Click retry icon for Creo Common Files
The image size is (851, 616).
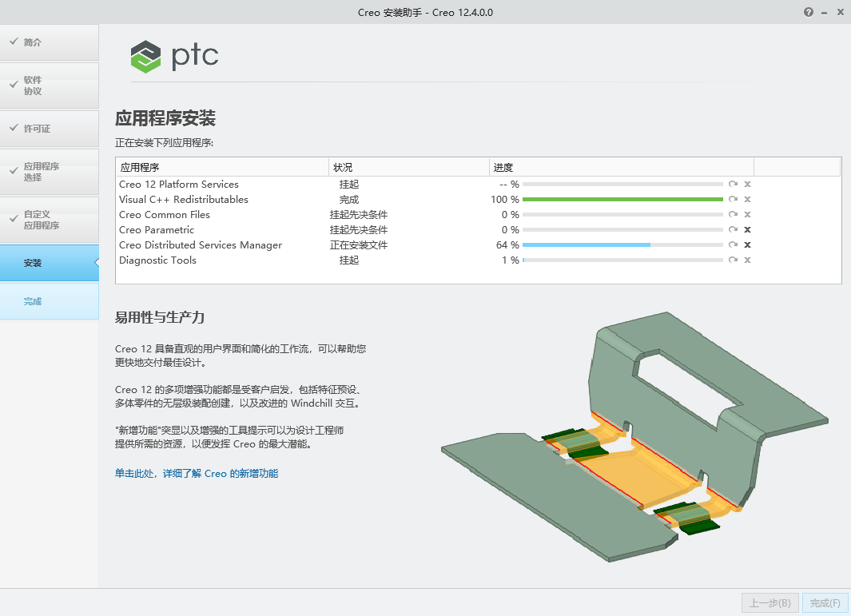733,215
